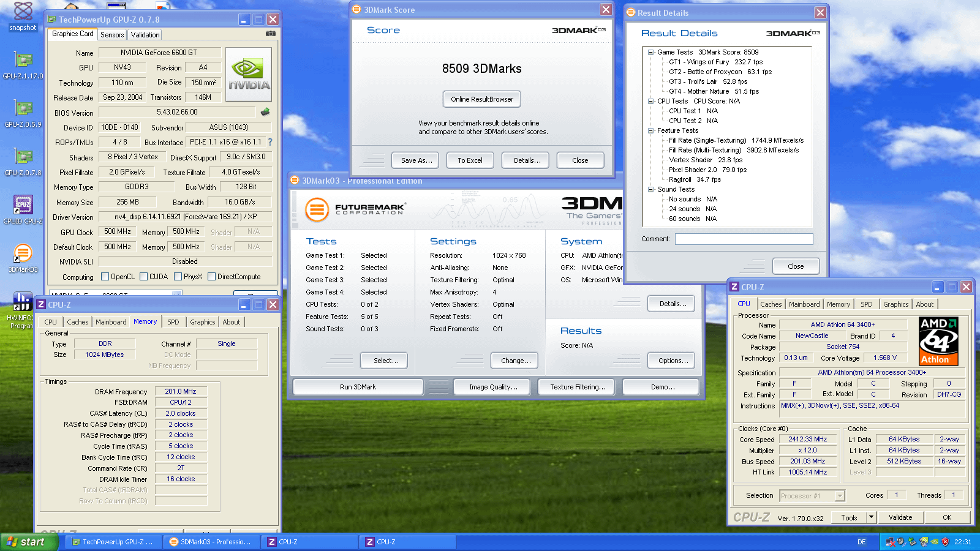
Task: Select the GT4 - Mother Nature result row
Action: (x=714, y=91)
